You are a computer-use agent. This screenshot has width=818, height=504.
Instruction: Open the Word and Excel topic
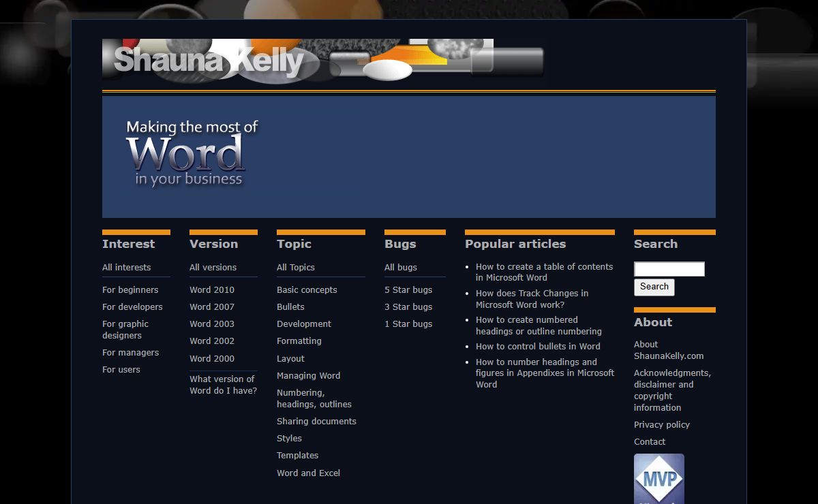tap(308, 473)
